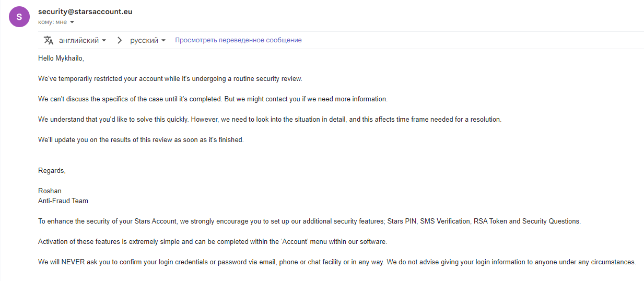Click the paragraph mentioning Stars PIN features
644x281 pixels.
(x=309, y=221)
